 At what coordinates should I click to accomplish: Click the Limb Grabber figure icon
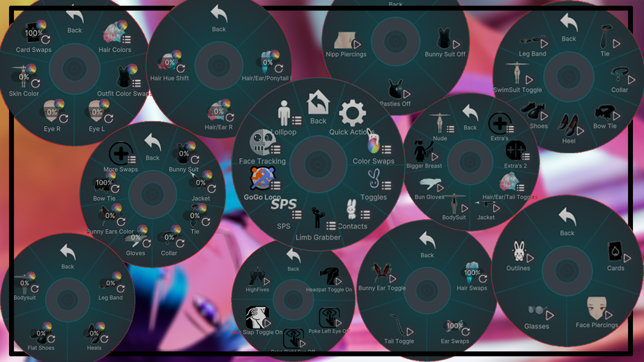pyautogui.click(x=318, y=218)
